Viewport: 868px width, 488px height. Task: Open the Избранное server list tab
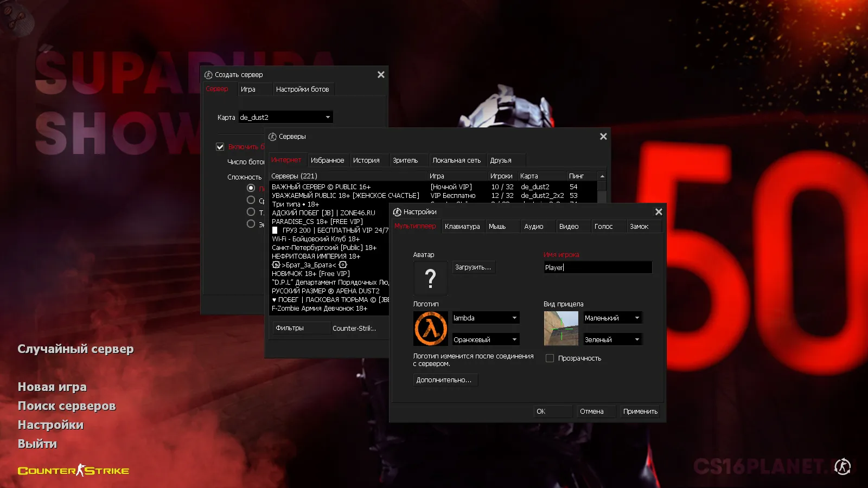pos(327,160)
